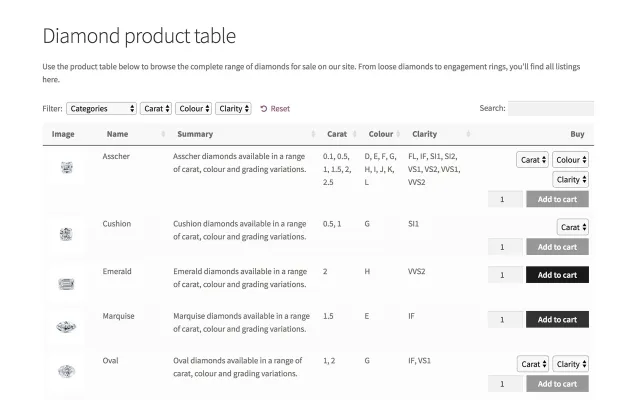Click the Buy column header
Screen dimensions: 640x400
(577, 134)
